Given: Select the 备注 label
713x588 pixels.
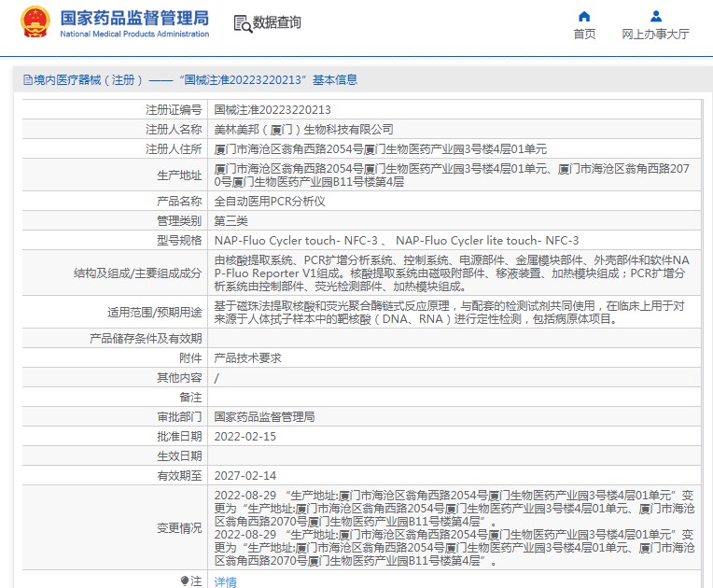Looking at the screenshot, I should [190, 397].
